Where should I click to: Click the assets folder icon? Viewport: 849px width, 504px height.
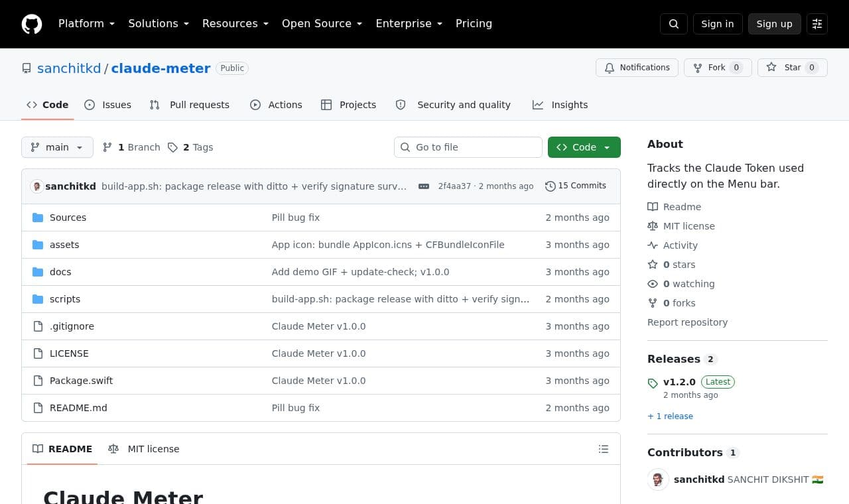(38, 245)
